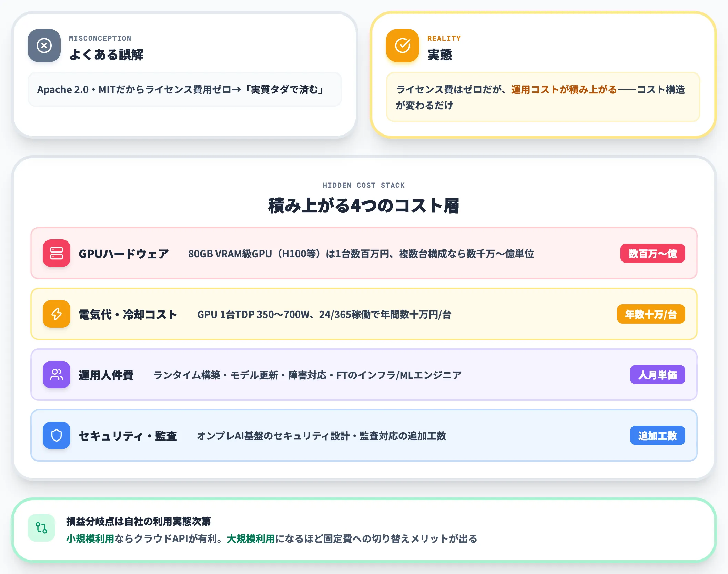This screenshot has height=574, width=728.
Task: Click the Apache 2.0・MIT license text box
Action: 185,90
